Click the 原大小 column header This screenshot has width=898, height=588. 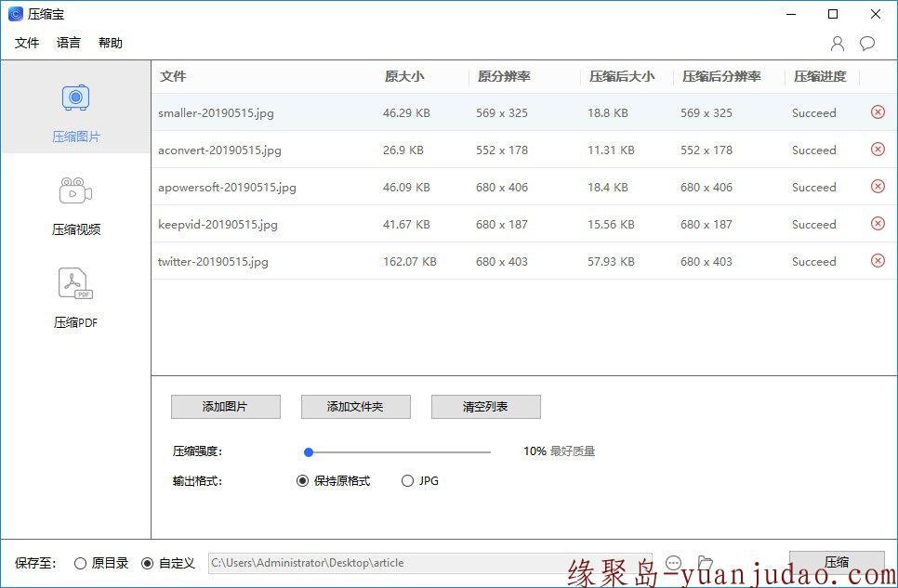click(404, 76)
